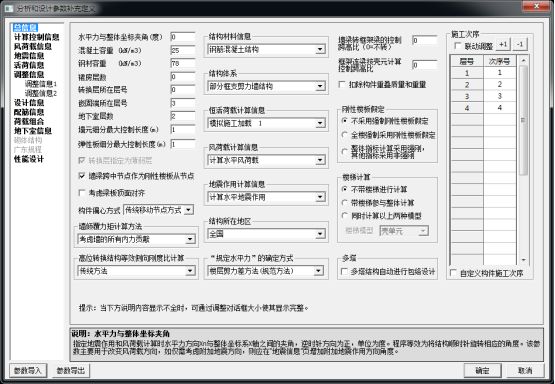Image resolution: width=555 pixels, height=384 pixels.
Task: Click the 地下室层数 input field
Action: click(x=183, y=116)
